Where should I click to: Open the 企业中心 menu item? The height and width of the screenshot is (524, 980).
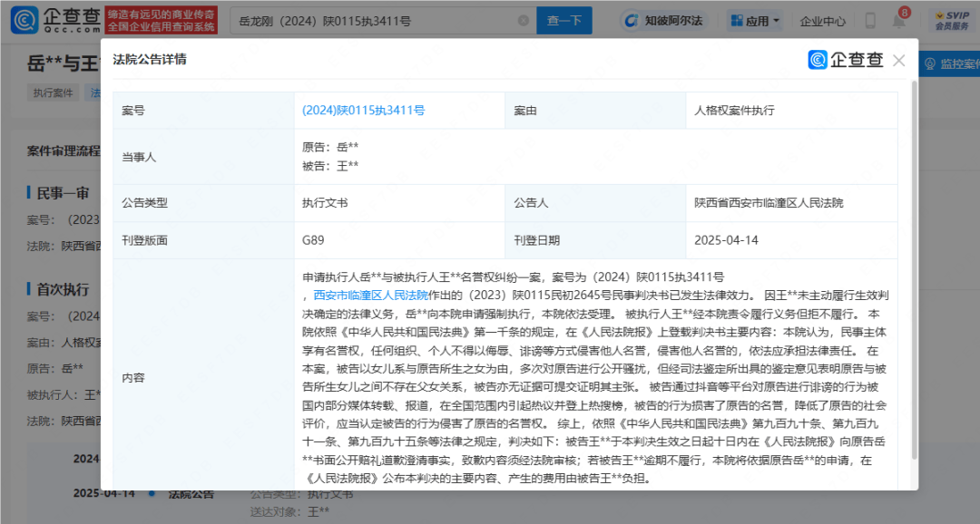[821, 20]
